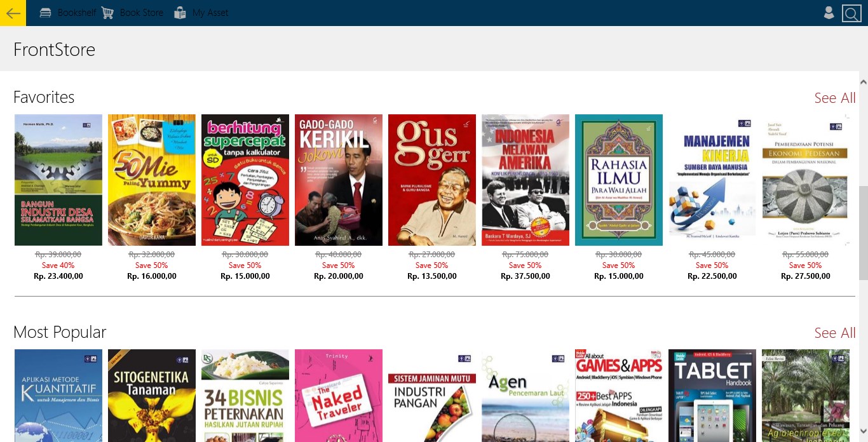Viewport: 868px width, 442px height.
Task: Select the Indonesia Melawan Amerika book cover
Action: pyautogui.click(x=526, y=180)
